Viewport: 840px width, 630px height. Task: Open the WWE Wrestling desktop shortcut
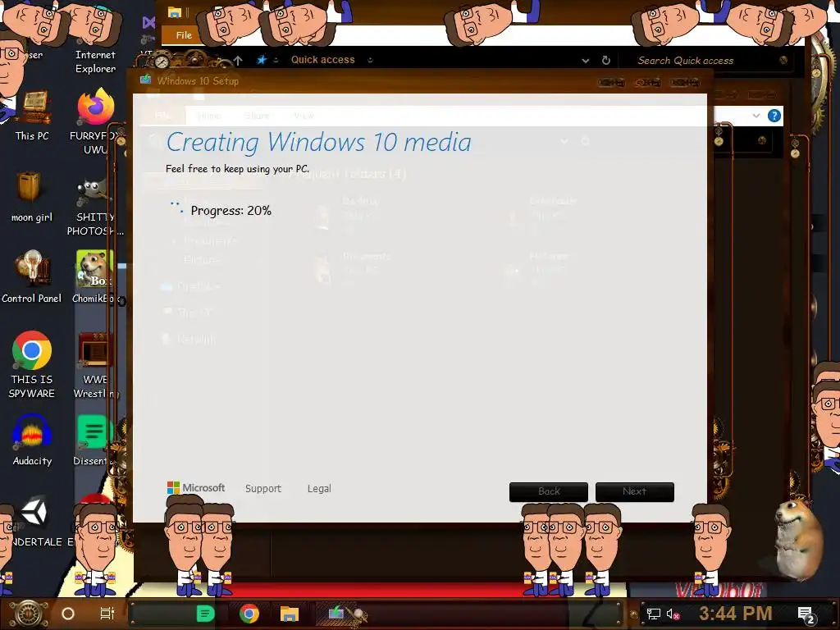point(95,365)
